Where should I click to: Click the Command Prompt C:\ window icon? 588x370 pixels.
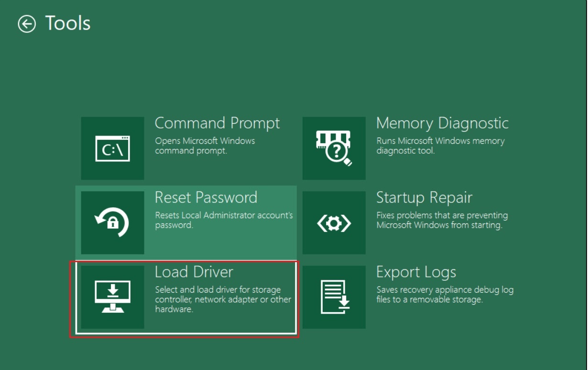112,148
